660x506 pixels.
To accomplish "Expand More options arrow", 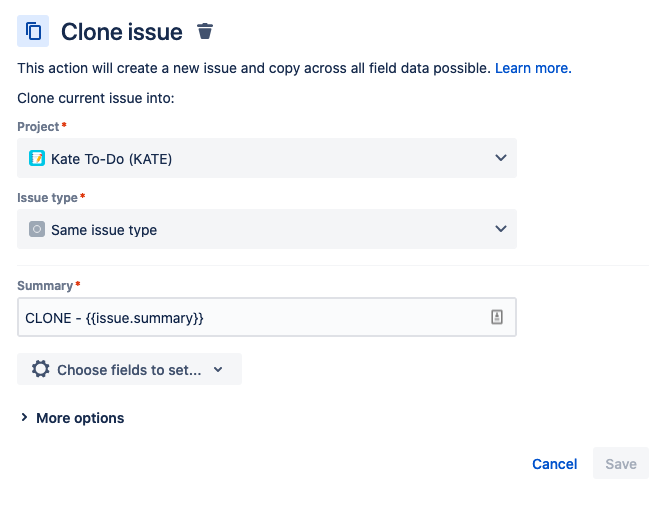I will [x=24, y=418].
